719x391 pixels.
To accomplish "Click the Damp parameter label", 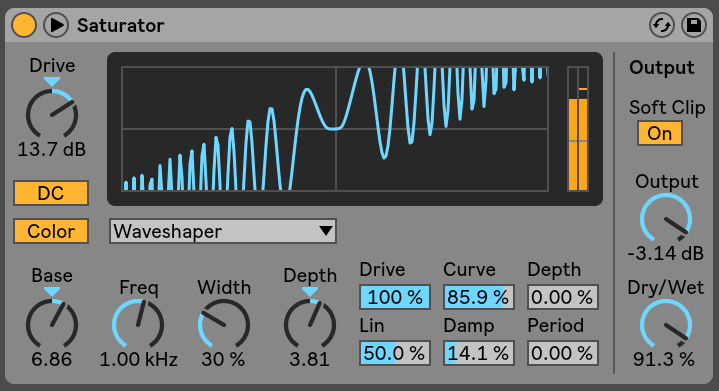I will click(469, 326).
